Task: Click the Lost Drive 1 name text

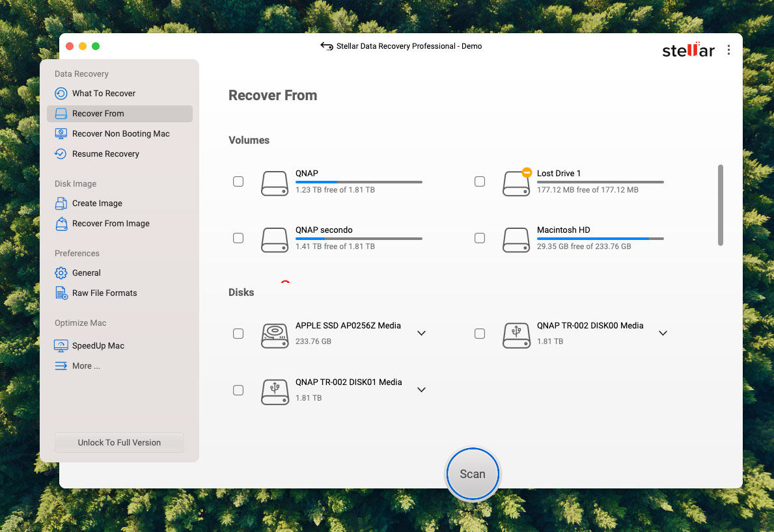Action: (x=559, y=174)
